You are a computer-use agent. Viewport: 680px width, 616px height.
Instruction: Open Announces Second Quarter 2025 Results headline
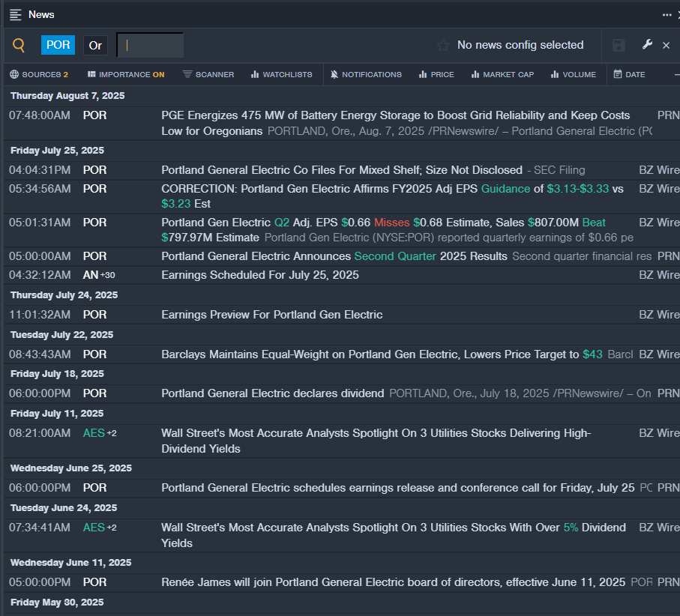click(334, 256)
